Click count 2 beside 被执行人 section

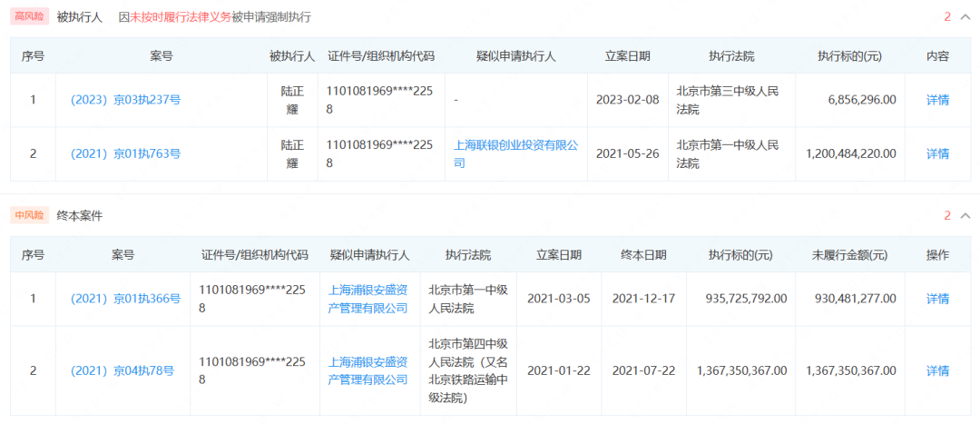pyautogui.click(x=946, y=17)
